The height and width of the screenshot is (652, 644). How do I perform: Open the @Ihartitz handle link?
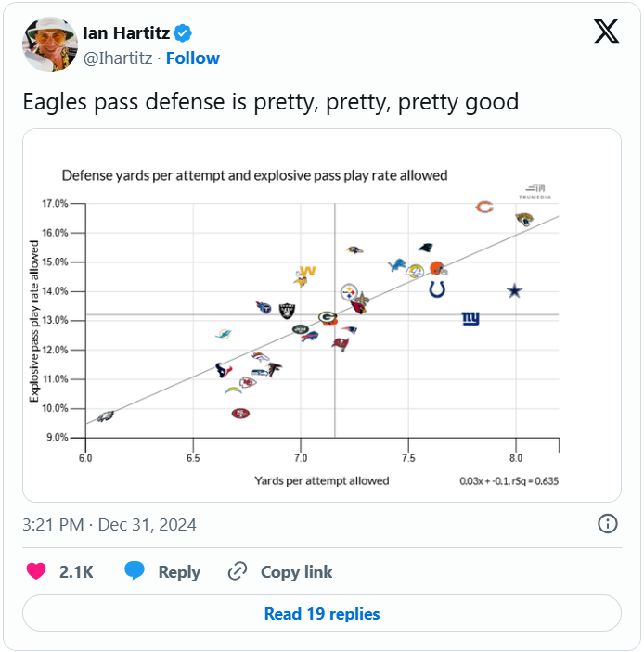coord(118,58)
